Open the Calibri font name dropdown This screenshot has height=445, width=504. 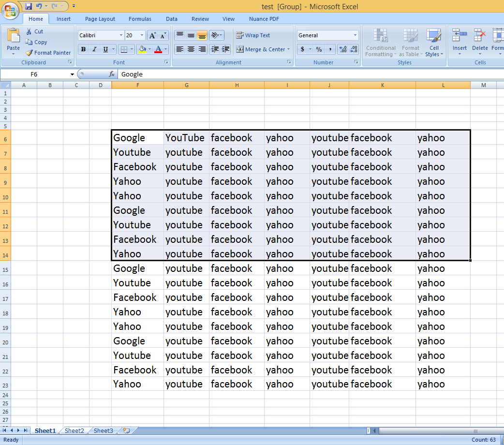coord(121,35)
